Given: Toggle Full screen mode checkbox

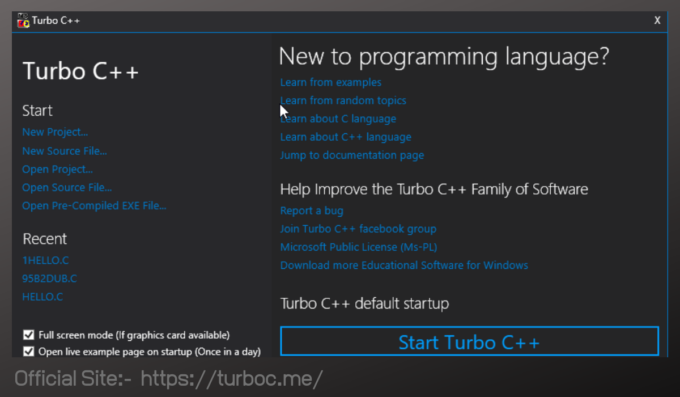Looking at the screenshot, I should coord(29,335).
